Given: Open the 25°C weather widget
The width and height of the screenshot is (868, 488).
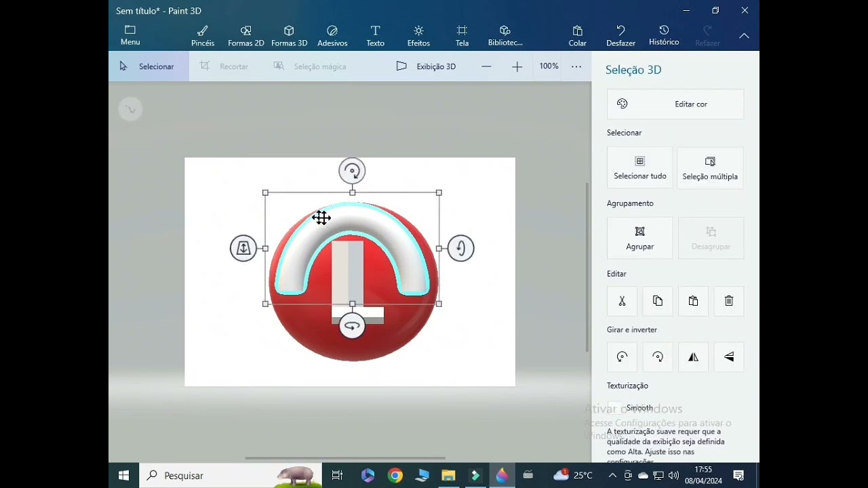Looking at the screenshot, I should [x=574, y=475].
